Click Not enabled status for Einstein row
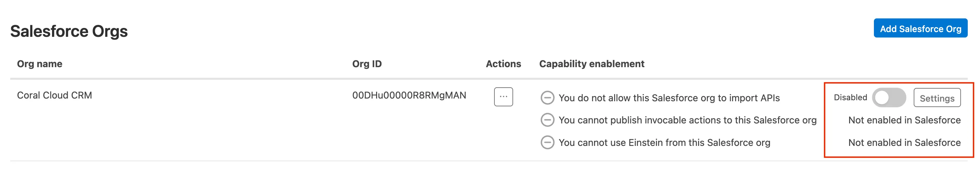Screen dimensions: 980x180 (904, 142)
